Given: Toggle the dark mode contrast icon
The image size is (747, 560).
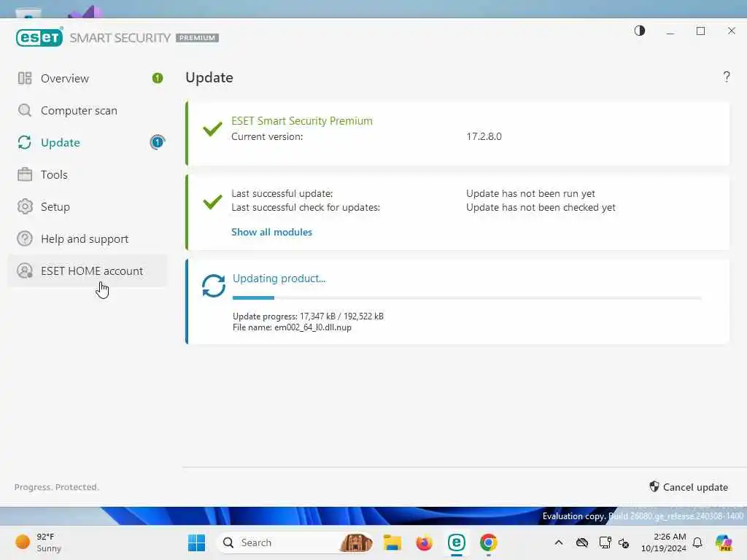Looking at the screenshot, I should tap(640, 31).
